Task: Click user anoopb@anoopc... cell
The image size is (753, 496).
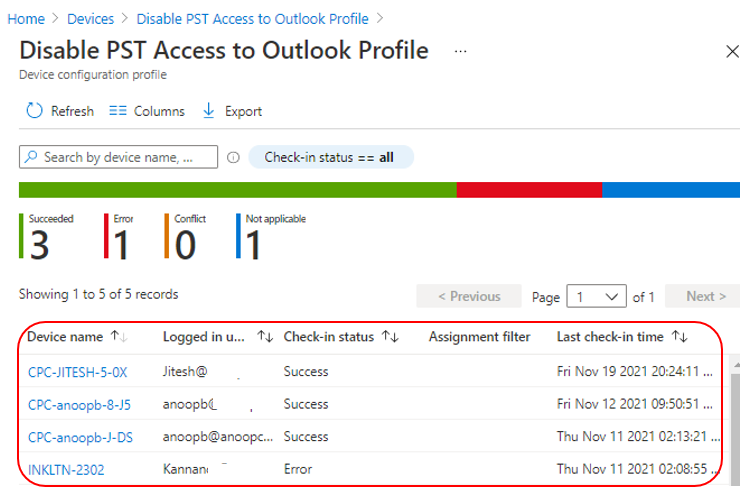Action: tap(218, 436)
